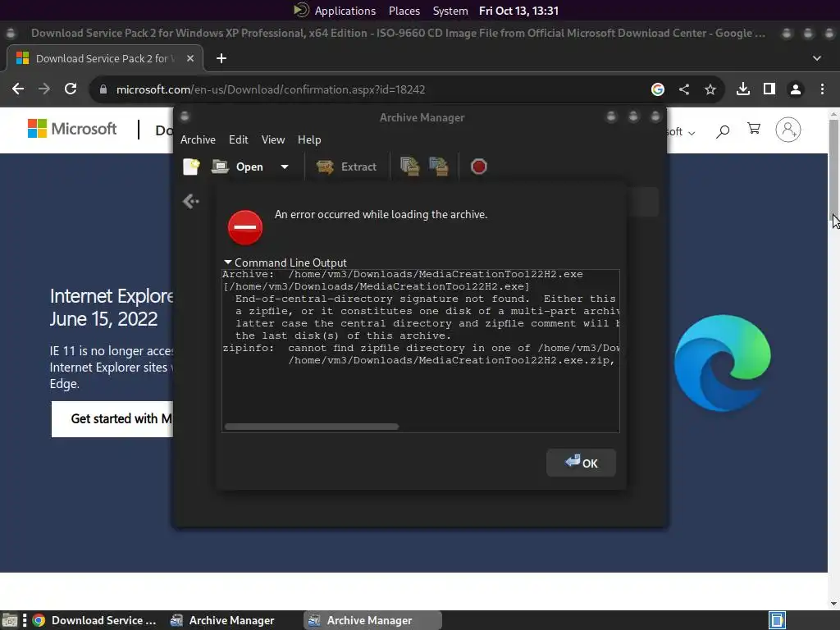840x630 pixels.
Task: Open the System menu in top panel
Action: click(450, 11)
